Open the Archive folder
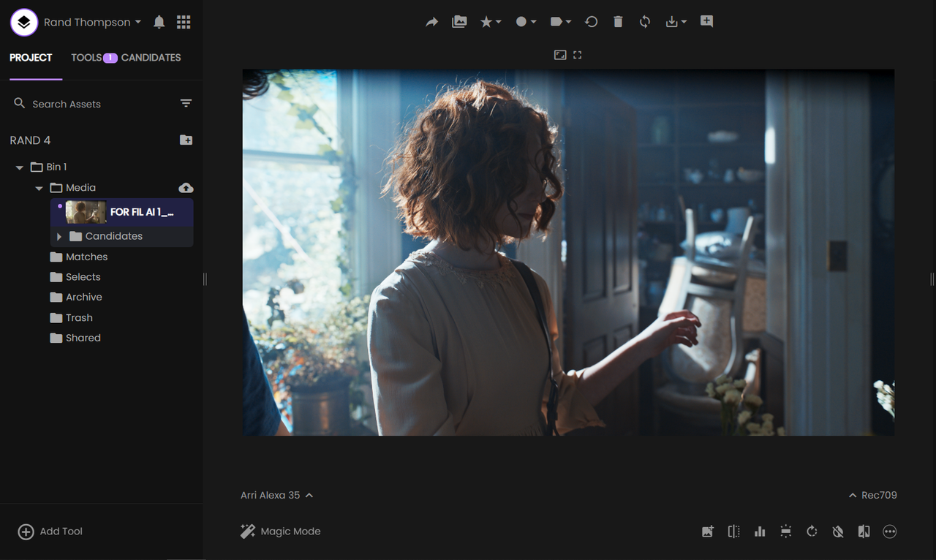The image size is (936, 560). [76, 297]
